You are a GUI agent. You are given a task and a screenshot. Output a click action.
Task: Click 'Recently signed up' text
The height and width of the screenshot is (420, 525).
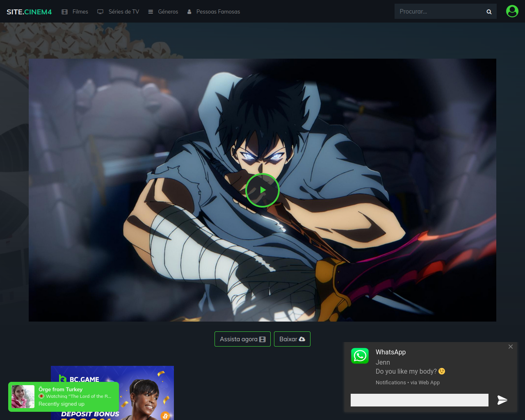(x=62, y=404)
